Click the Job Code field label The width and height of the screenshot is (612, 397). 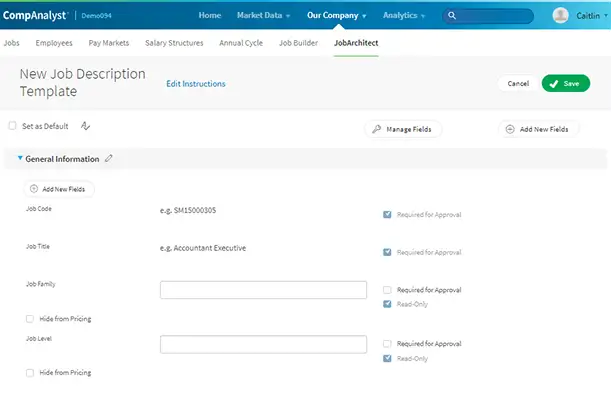point(39,209)
